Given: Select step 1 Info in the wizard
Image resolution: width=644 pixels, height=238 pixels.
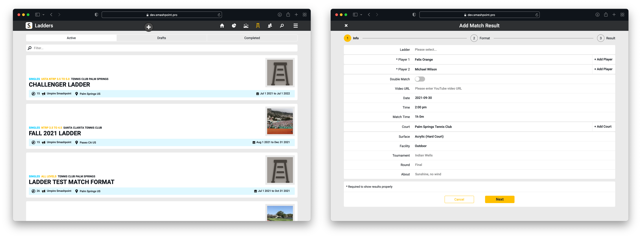Looking at the screenshot, I should coord(351,38).
